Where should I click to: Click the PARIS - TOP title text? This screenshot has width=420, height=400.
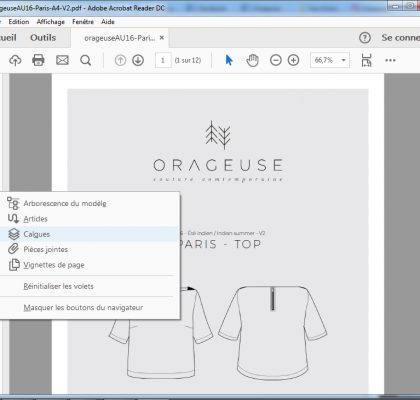(x=220, y=244)
